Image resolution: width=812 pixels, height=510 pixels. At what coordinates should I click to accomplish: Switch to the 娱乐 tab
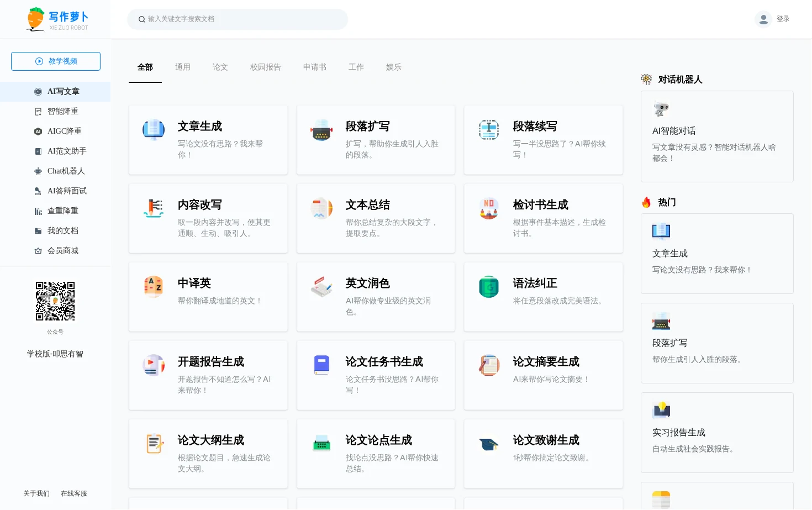tap(394, 67)
